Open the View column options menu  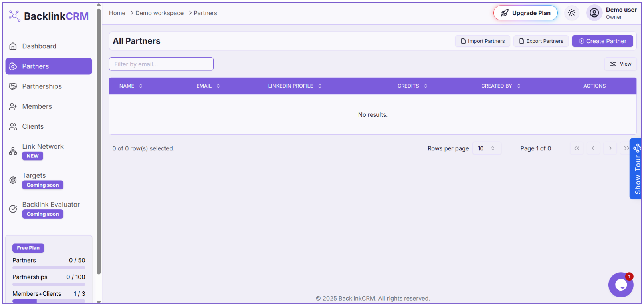pyautogui.click(x=620, y=64)
